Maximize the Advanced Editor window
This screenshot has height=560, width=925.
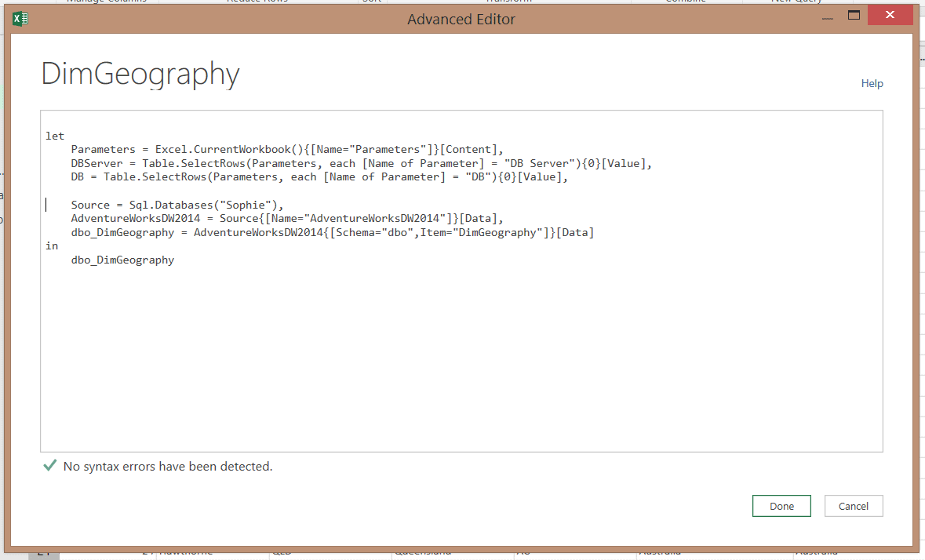tap(854, 15)
